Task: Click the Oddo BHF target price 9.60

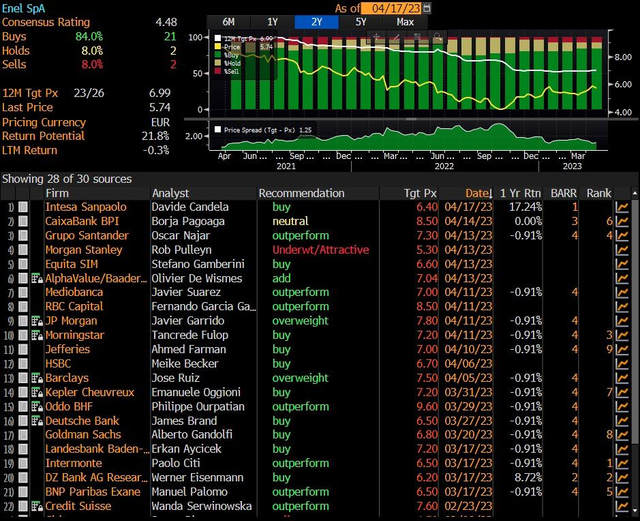Action: [x=427, y=407]
